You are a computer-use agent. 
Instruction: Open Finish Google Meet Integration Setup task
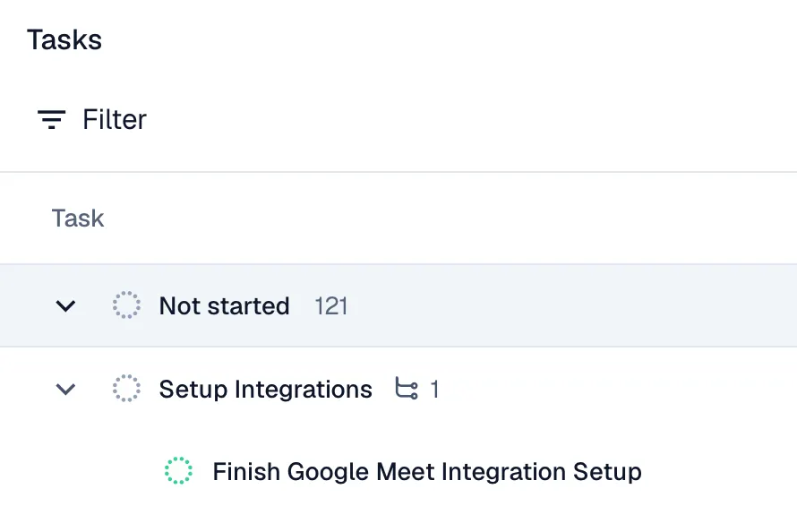426,471
